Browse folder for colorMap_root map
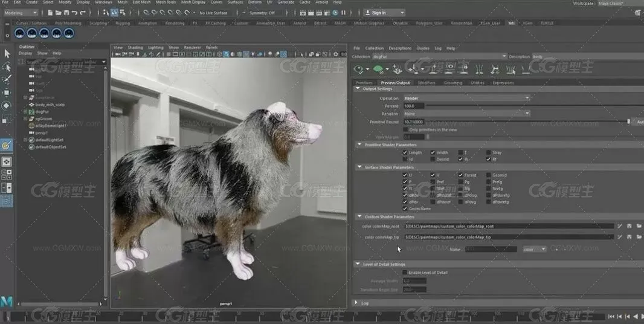644x324 pixels. coord(639,225)
